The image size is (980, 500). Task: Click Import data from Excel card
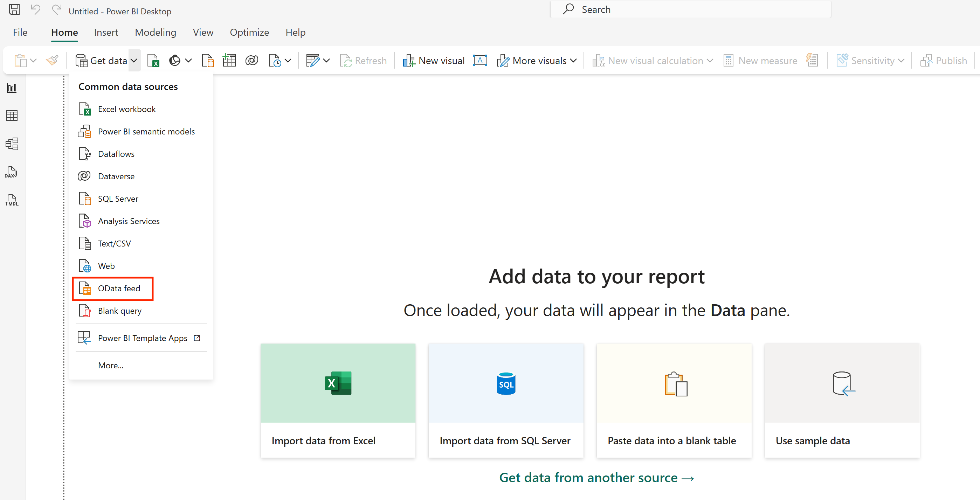click(x=338, y=400)
